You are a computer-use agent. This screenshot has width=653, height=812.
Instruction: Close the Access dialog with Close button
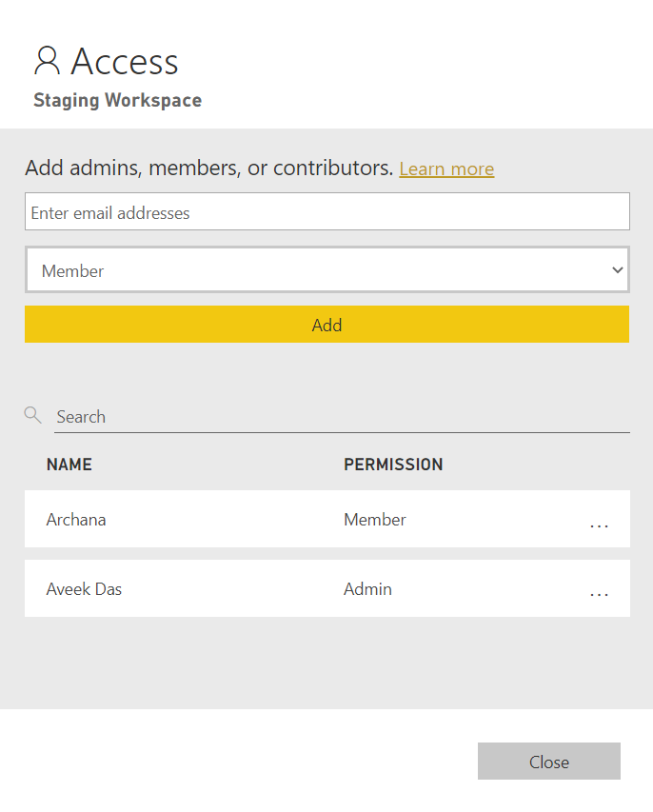click(x=548, y=762)
